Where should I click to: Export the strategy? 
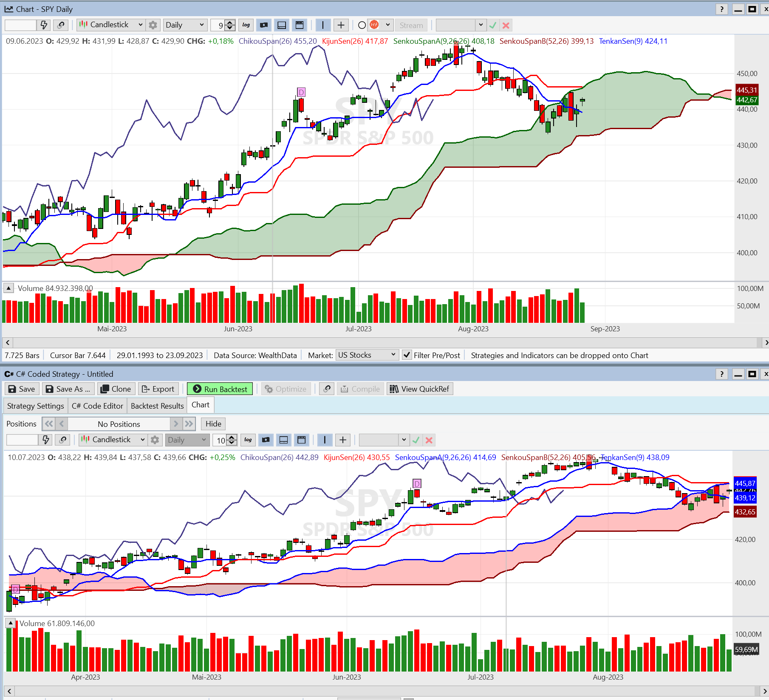[x=158, y=389]
